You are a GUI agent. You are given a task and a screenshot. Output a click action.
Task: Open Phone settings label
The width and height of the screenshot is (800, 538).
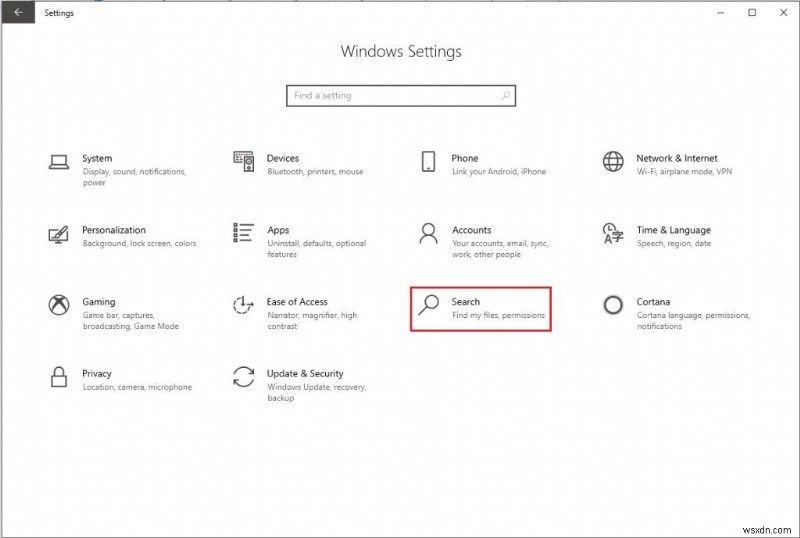tap(465, 158)
